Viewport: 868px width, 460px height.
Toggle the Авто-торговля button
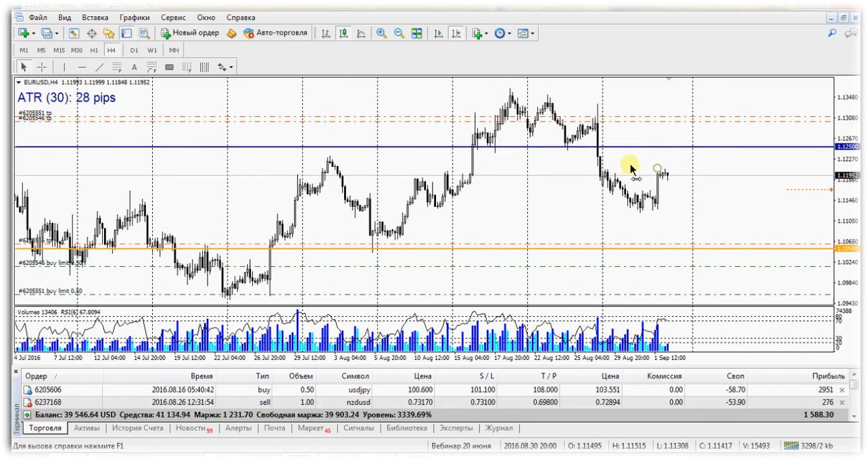coord(275,33)
